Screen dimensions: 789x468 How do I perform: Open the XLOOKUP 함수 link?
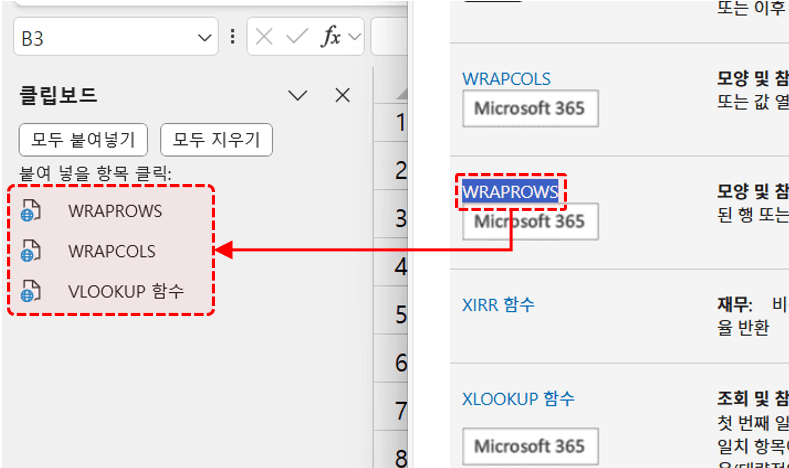[518, 398]
